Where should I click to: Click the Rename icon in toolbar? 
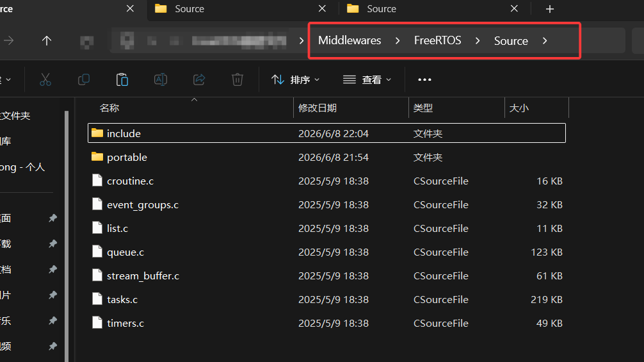(x=160, y=79)
